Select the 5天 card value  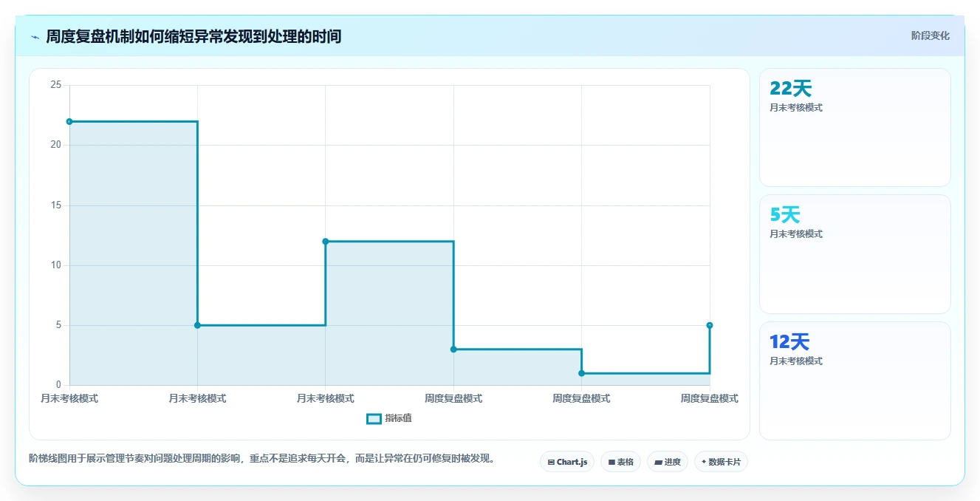click(x=785, y=215)
